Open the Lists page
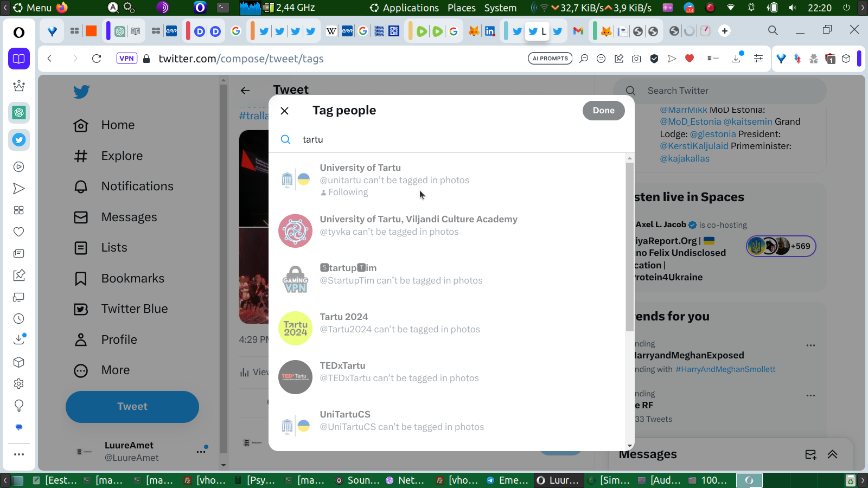The height and width of the screenshot is (488, 868). click(x=100, y=248)
